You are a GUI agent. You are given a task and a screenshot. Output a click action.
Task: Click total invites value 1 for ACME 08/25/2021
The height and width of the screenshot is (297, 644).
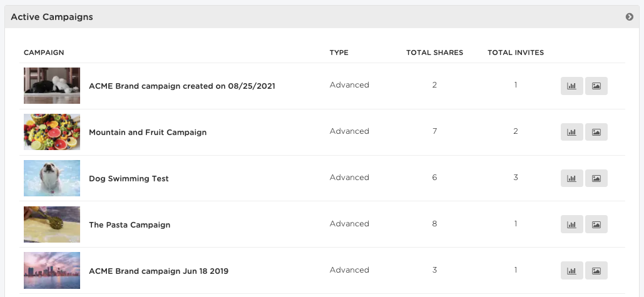point(516,85)
